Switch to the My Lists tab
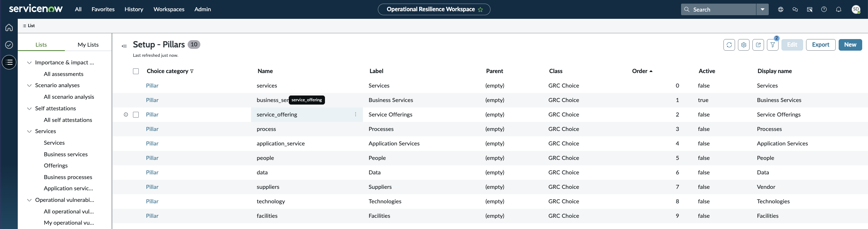Screen dimensions: 868x229 pyautogui.click(x=88, y=44)
